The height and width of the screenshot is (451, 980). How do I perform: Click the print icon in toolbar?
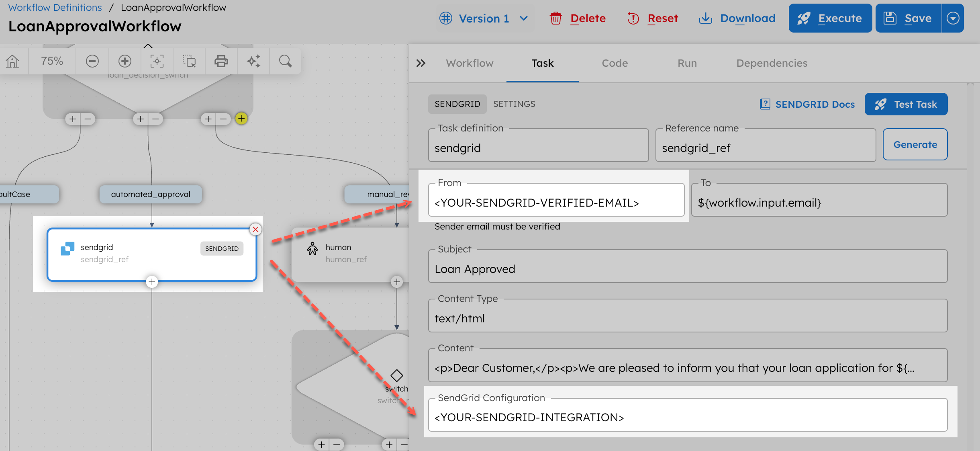[221, 61]
